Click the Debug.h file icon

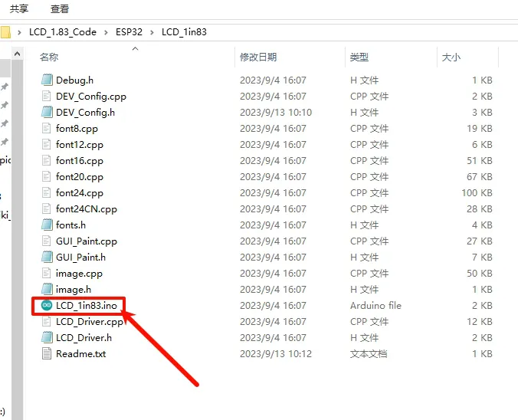[47, 80]
